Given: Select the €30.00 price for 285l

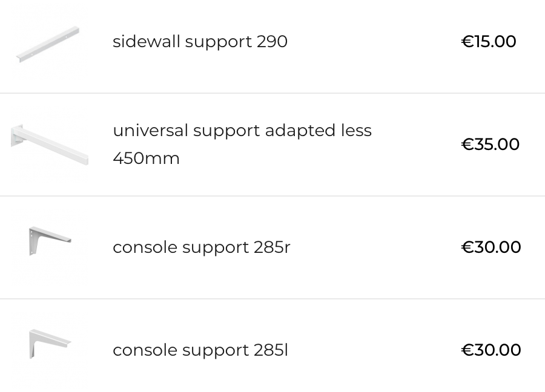Looking at the screenshot, I should (x=491, y=350).
